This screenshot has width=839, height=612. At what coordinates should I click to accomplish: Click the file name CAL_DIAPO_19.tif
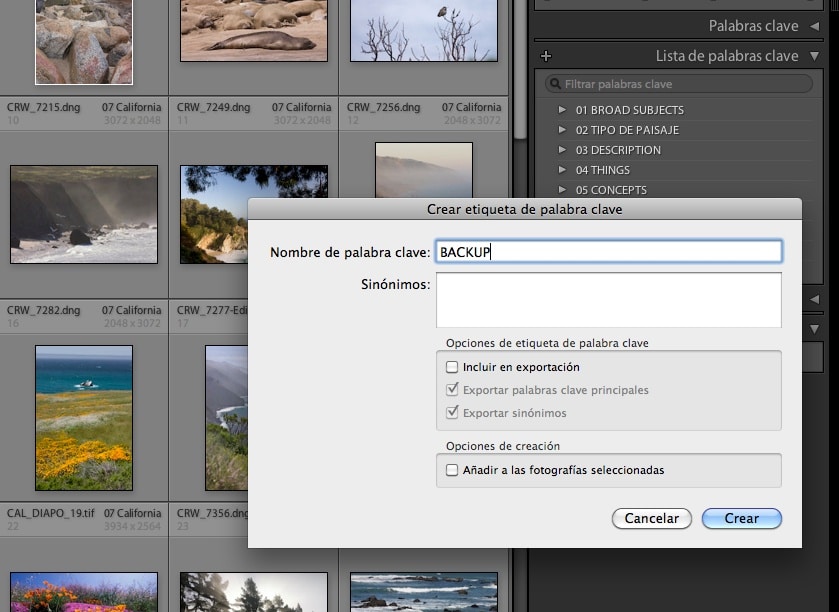[51, 513]
